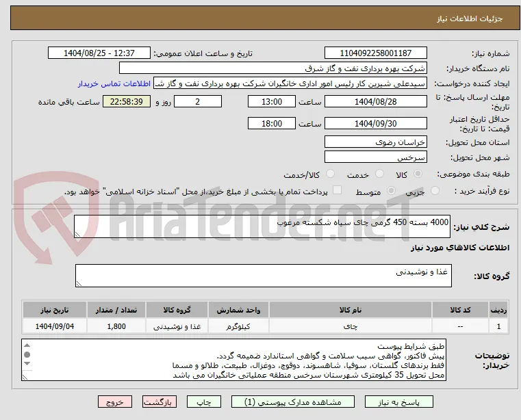Click the resize handle of شرح کلی نیاز textarea
The height and width of the screenshot is (420, 521).
click(77, 235)
